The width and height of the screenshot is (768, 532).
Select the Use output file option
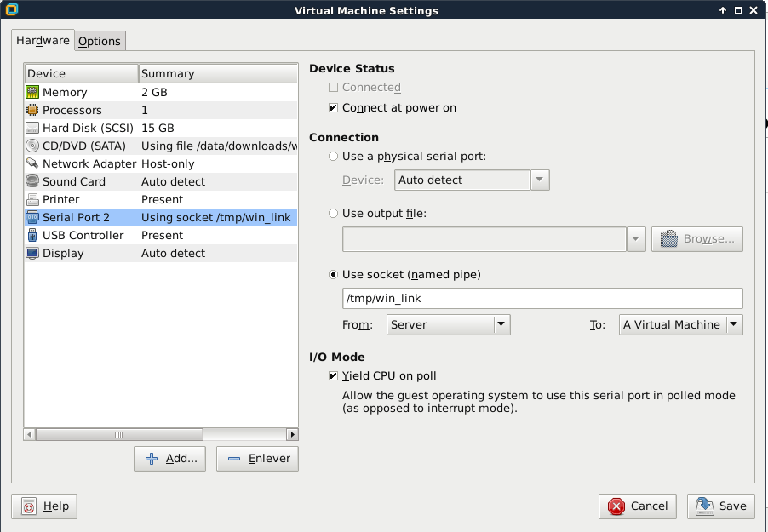(334, 213)
